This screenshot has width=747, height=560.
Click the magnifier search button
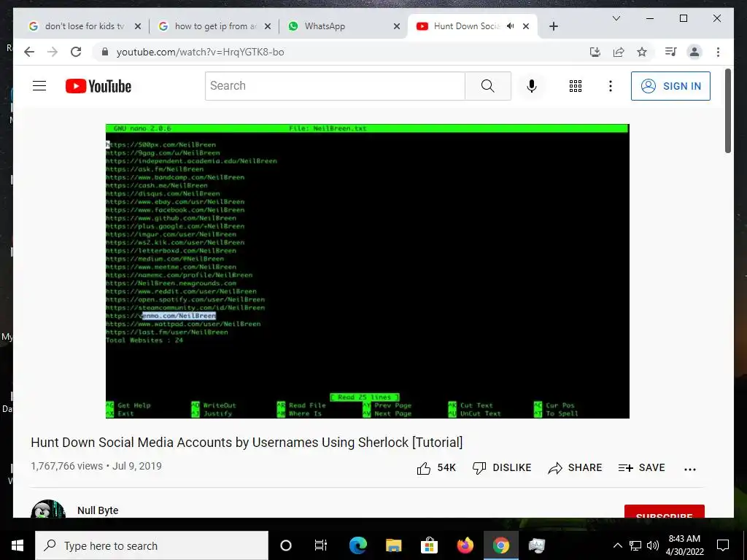point(488,86)
